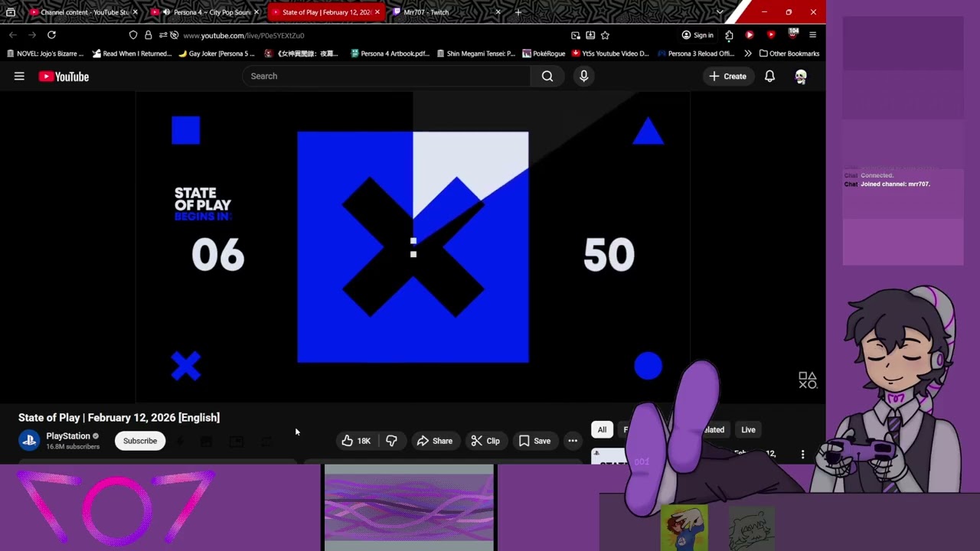The width and height of the screenshot is (980, 551).
Task: Click the video title State of Play text
Action: [119, 418]
